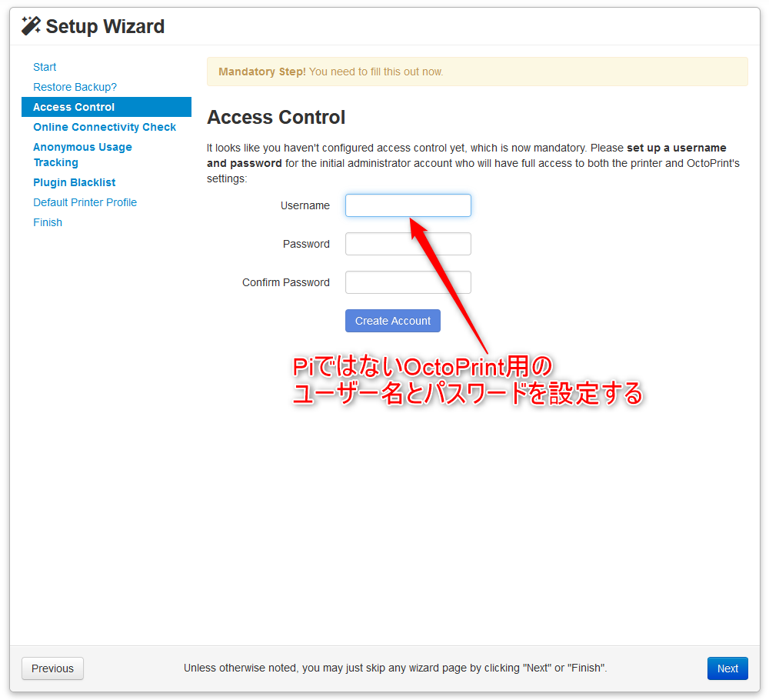Click the magic wand icon beside Setup Wizard
The width and height of the screenshot is (769, 700).
click(x=31, y=26)
